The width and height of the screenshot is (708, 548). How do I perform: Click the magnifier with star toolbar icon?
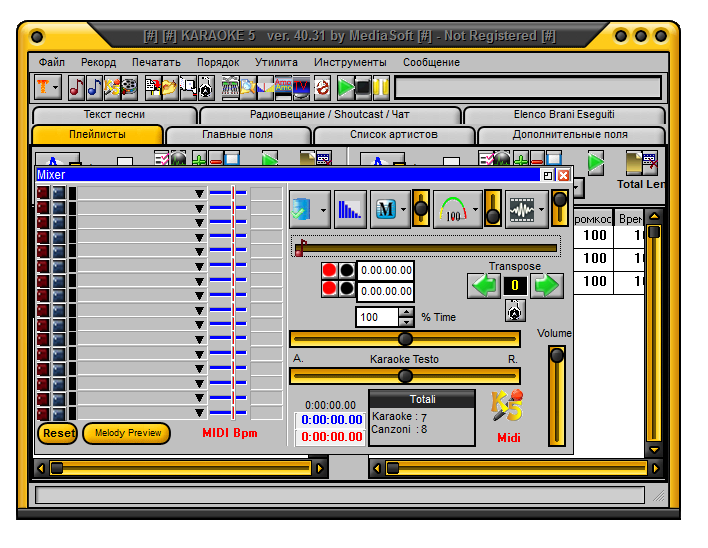(x=247, y=87)
